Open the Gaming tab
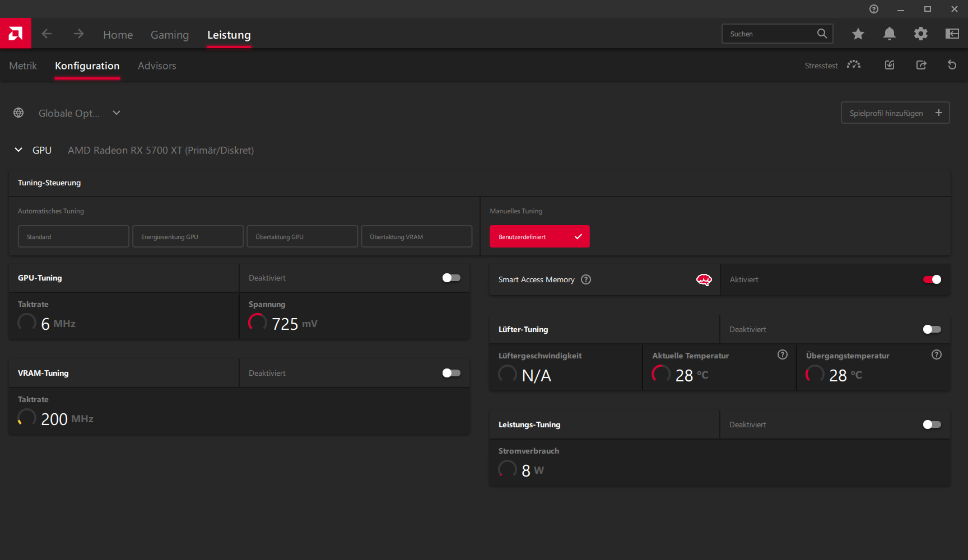The image size is (968, 560). click(170, 35)
